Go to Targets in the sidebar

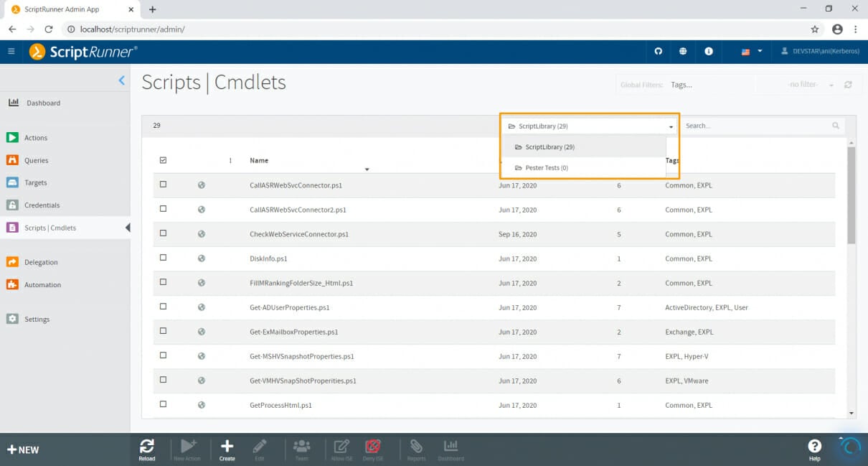(35, 182)
